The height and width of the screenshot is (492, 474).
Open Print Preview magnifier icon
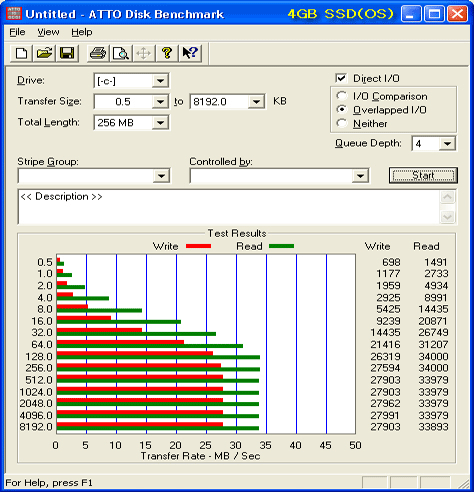[121, 53]
